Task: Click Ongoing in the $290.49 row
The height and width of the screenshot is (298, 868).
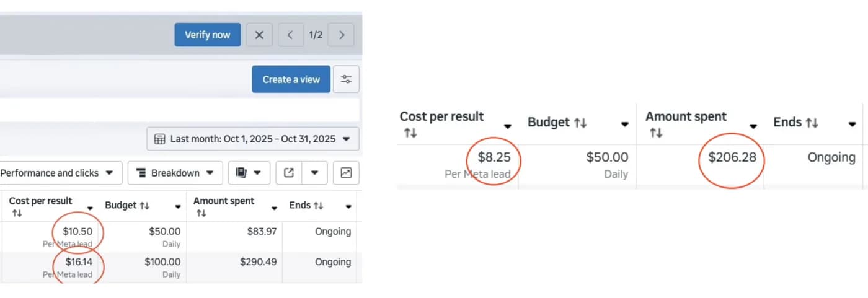Action: pyautogui.click(x=333, y=262)
